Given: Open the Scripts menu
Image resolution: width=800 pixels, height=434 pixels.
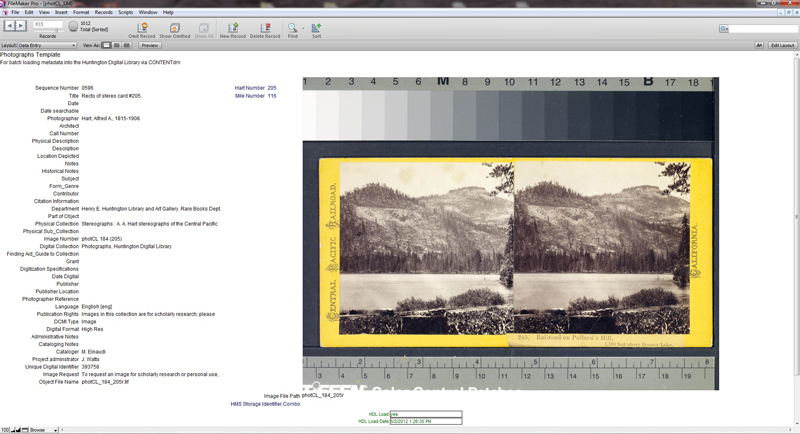Looking at the screenshot, I should (125, 12).
